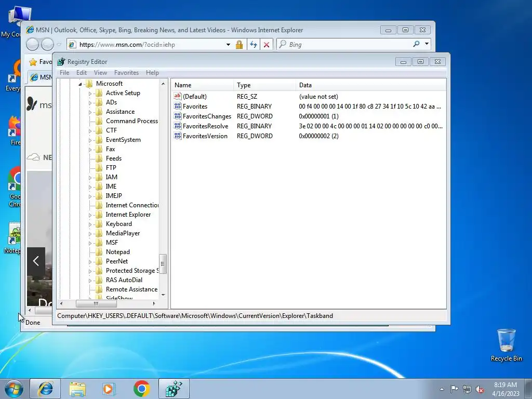
Task: Sort values by Type column header
Action: (264, 85)
